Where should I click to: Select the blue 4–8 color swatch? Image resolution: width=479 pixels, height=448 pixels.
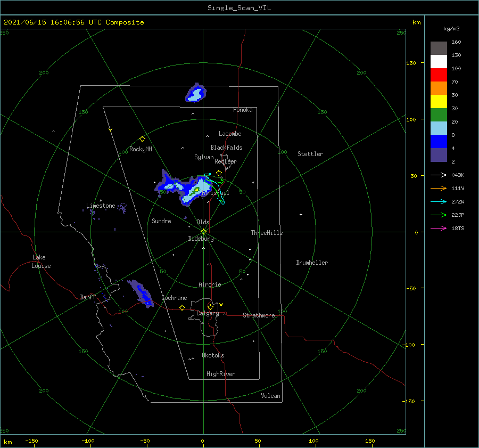pos(439,141)
